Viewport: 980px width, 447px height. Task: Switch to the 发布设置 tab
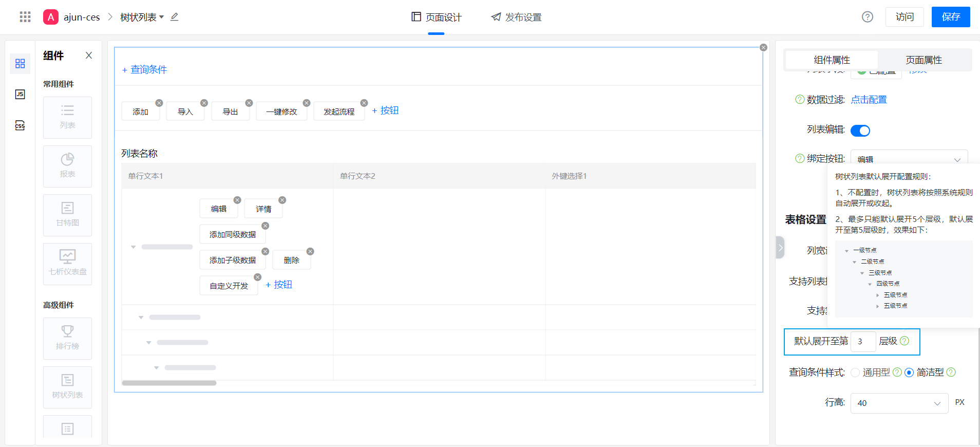516,17
